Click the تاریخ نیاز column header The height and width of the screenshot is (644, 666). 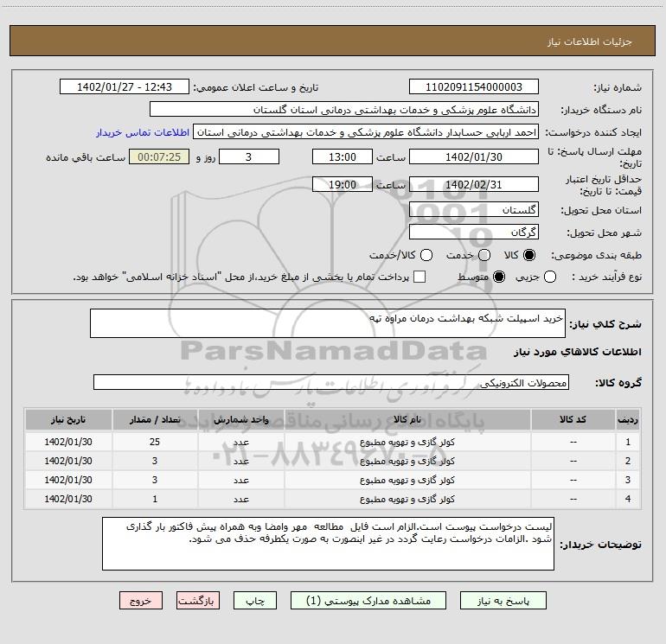coord(68,419)
